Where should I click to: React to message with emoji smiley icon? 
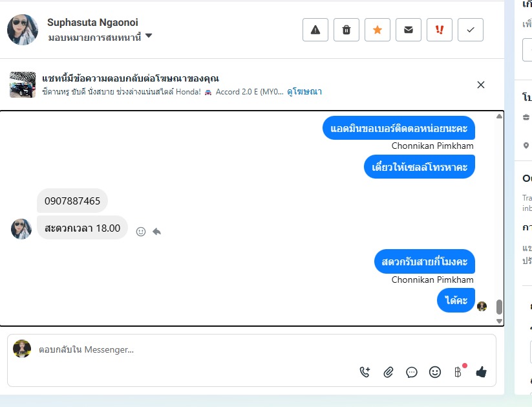pyautogui.click(x=141, y=232)
